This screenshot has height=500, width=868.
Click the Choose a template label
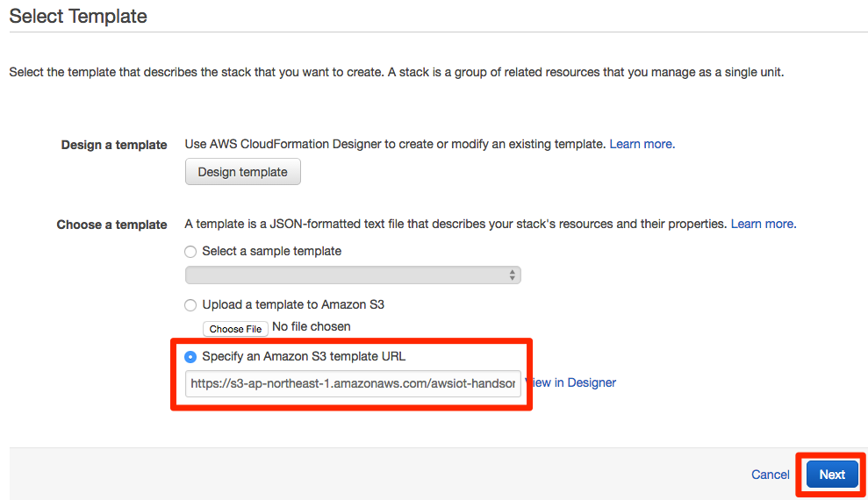click(111, 225)
